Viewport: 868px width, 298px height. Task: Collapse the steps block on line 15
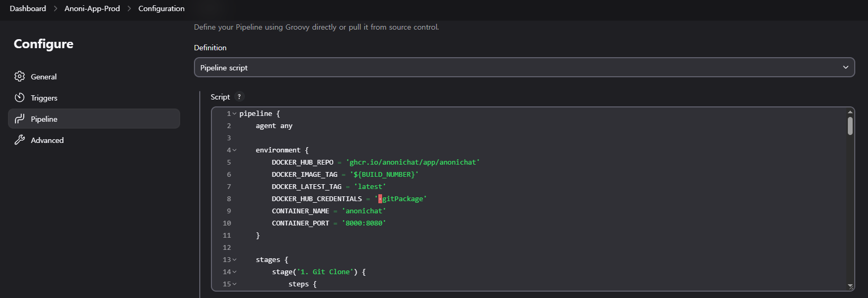pos(234,284)
